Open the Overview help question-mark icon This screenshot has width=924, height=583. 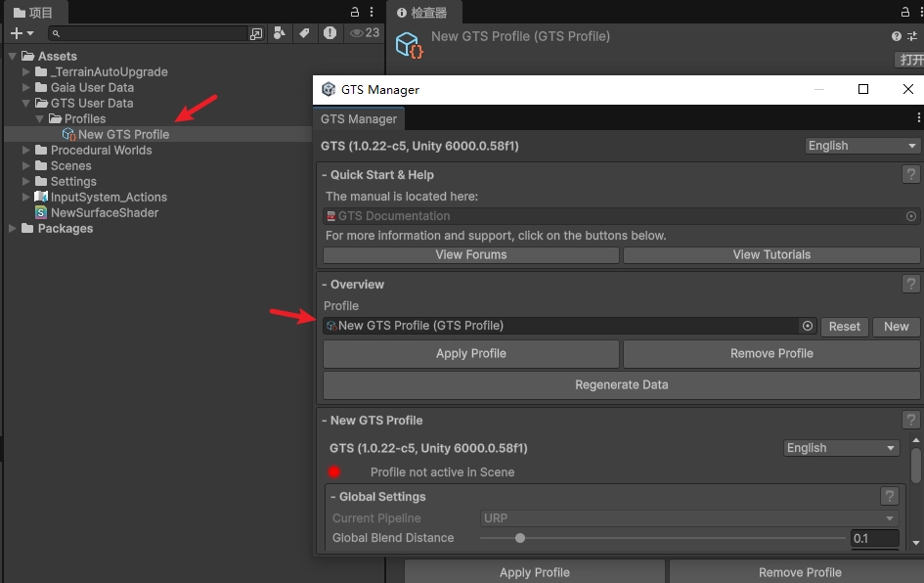point(910,284)
